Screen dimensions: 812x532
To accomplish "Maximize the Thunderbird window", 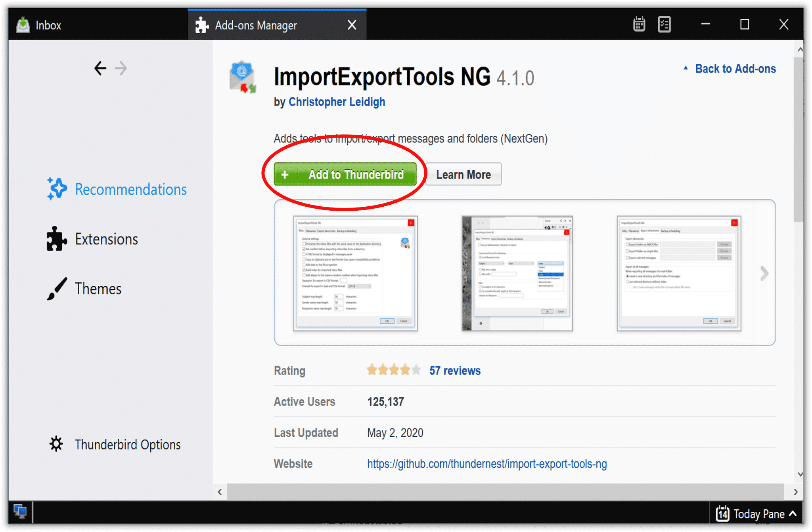I will pos(745,24).
